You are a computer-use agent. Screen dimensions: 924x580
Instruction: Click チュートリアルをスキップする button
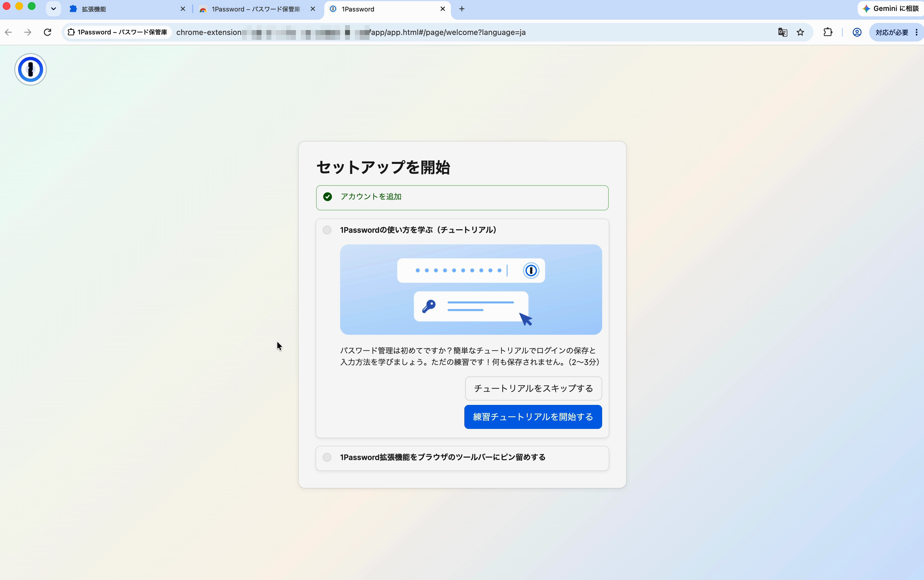coord(533,388)
